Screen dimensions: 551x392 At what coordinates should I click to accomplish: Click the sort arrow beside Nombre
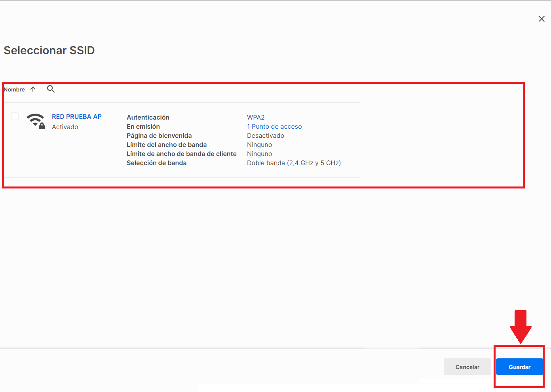[33, 89]
